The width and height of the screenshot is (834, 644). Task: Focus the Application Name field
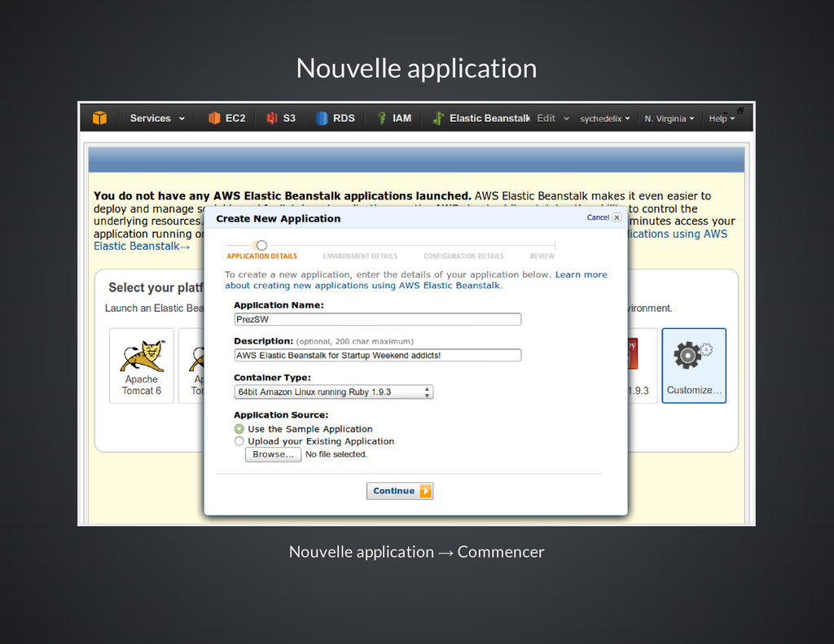tap(378, 319)
